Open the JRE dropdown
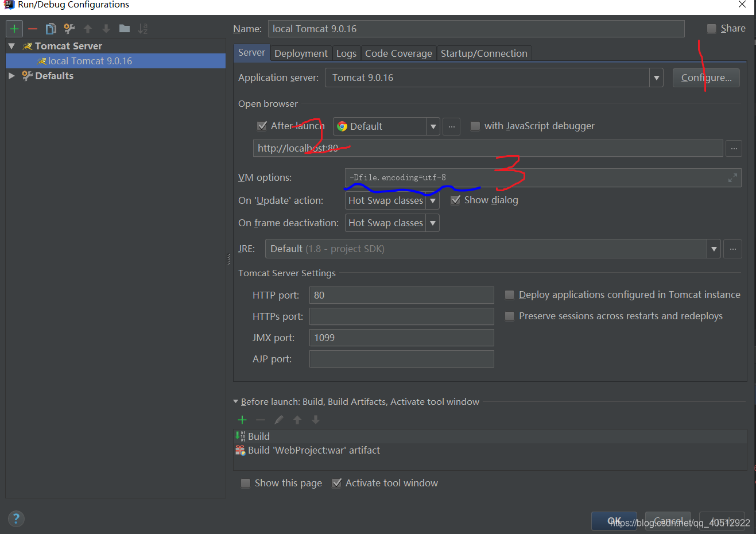 pyautogui.click(x=714, y=249)
